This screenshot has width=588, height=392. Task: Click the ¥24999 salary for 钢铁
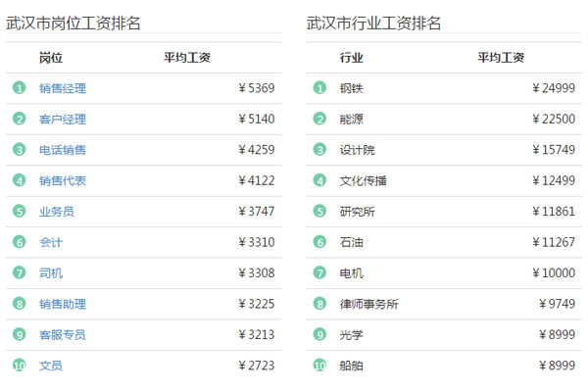tap(554, 88)
